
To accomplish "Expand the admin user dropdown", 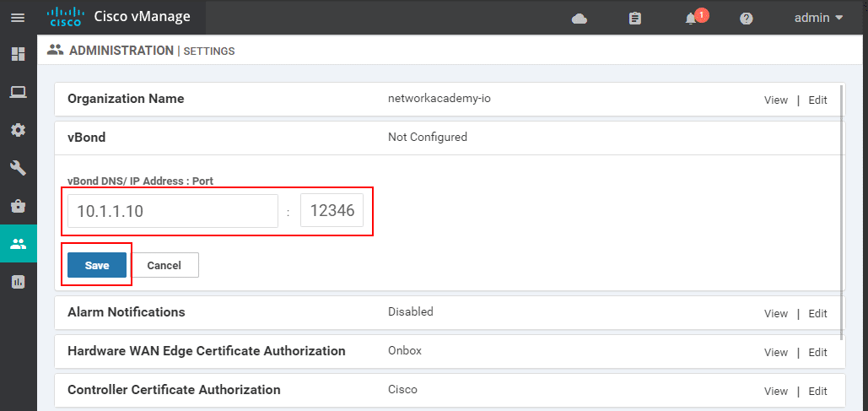I will coord(818,18).
